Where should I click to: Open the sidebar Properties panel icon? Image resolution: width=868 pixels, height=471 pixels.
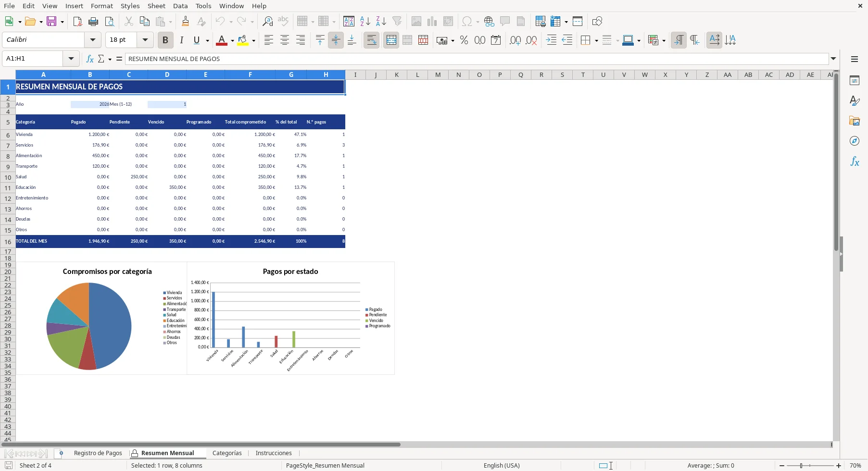(855, 80)
